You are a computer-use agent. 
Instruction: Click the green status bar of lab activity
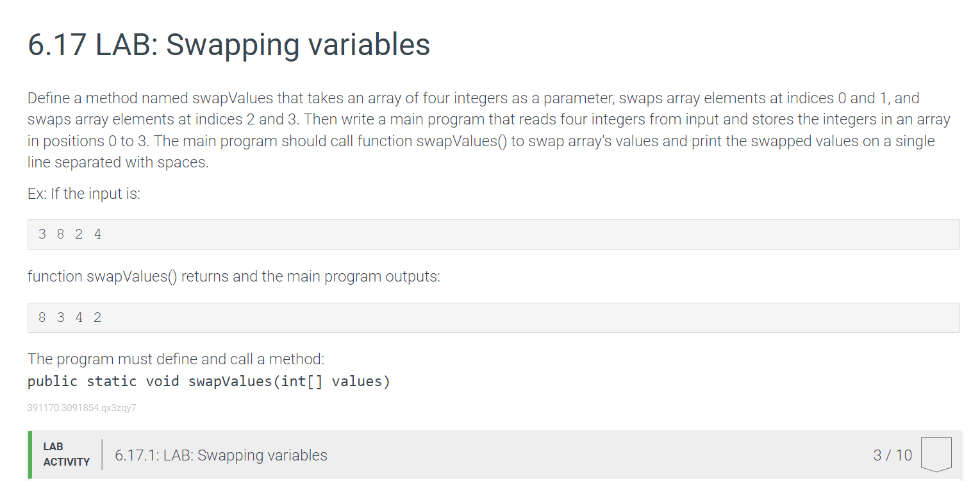coord(30,455)
